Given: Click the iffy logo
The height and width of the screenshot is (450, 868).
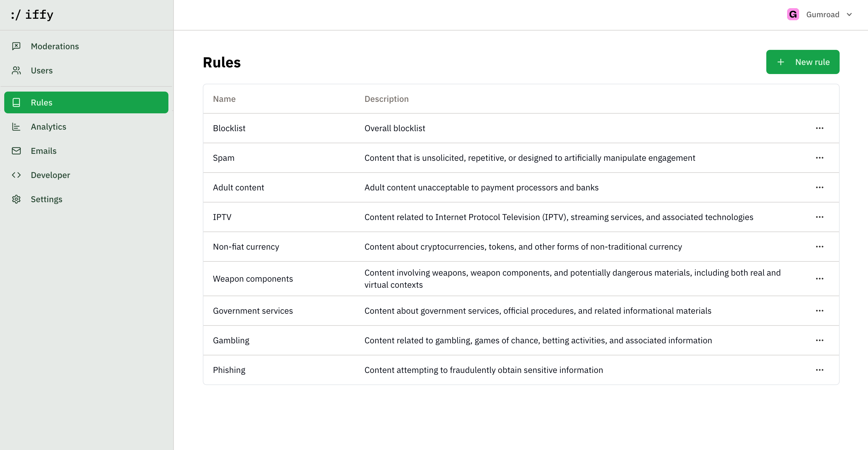Looking at the screenshot, I should click(32, 15).
